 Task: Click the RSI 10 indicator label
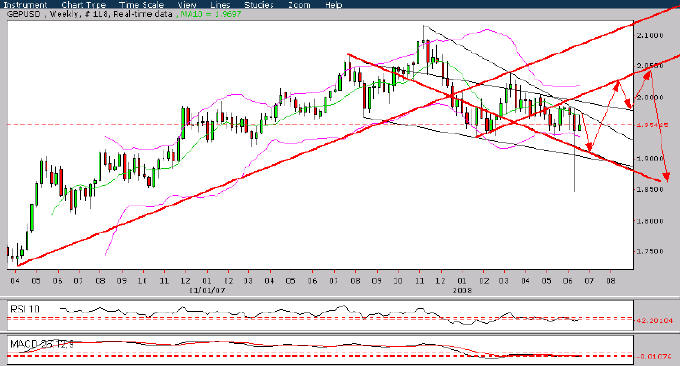(x=25, y=309)
